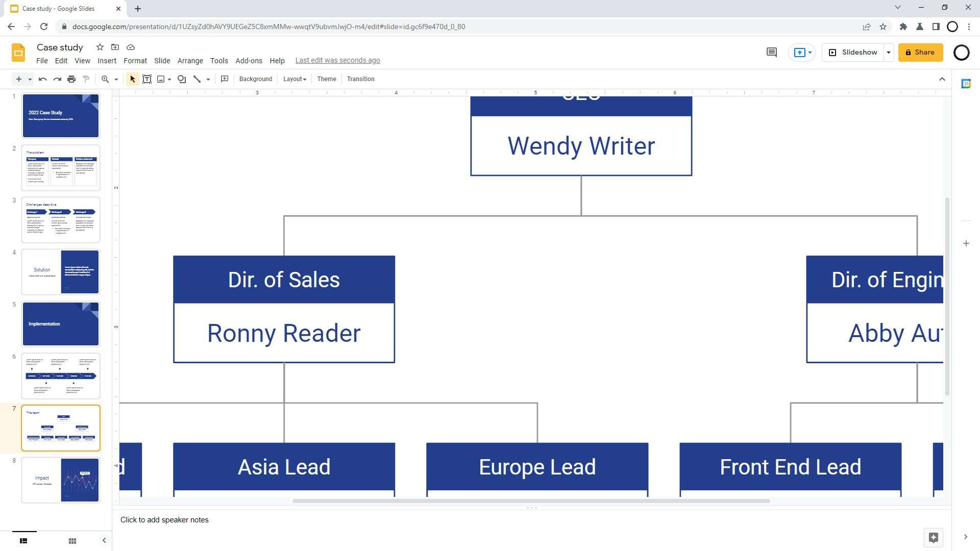Open the Help menu

[277, 61]
